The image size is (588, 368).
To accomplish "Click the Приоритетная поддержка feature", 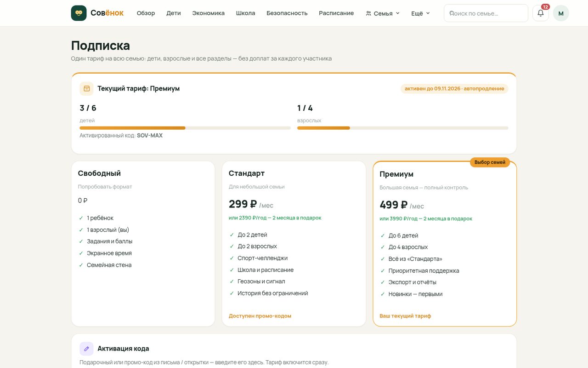I will pos(424,271).
